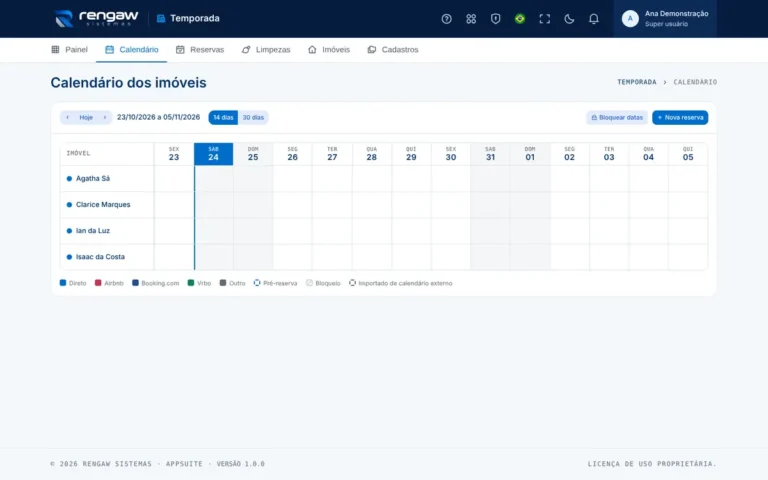The width and height of the screenshot is (768, 480).
Task: Click imported external calendar legend icon
Action: pos(352,283)
